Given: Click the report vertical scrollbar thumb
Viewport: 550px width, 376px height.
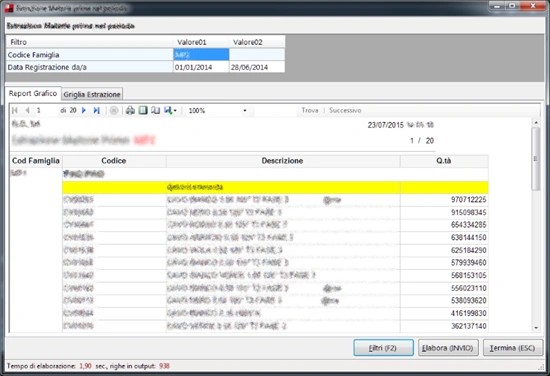Looking at the screenshot, I should (x=536, y=159).
